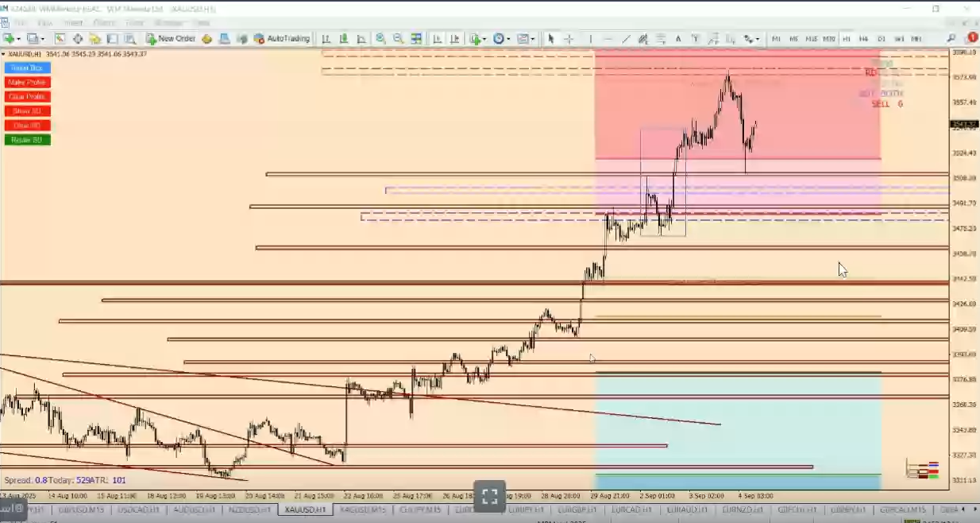This screenshot has width=980, height=523.
Task: Click the green Resale BD button
Action: pos(27,140)
